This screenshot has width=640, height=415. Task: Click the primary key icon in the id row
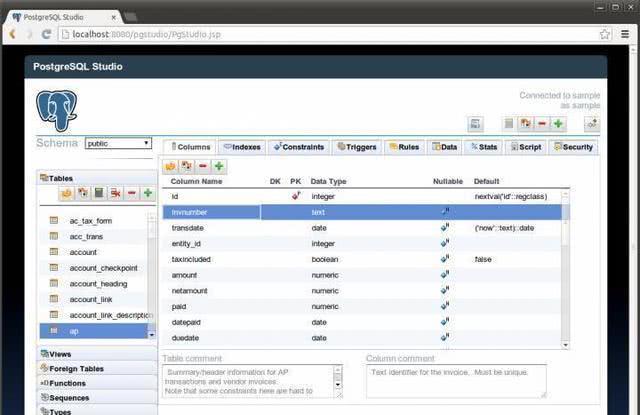point(296,196)
